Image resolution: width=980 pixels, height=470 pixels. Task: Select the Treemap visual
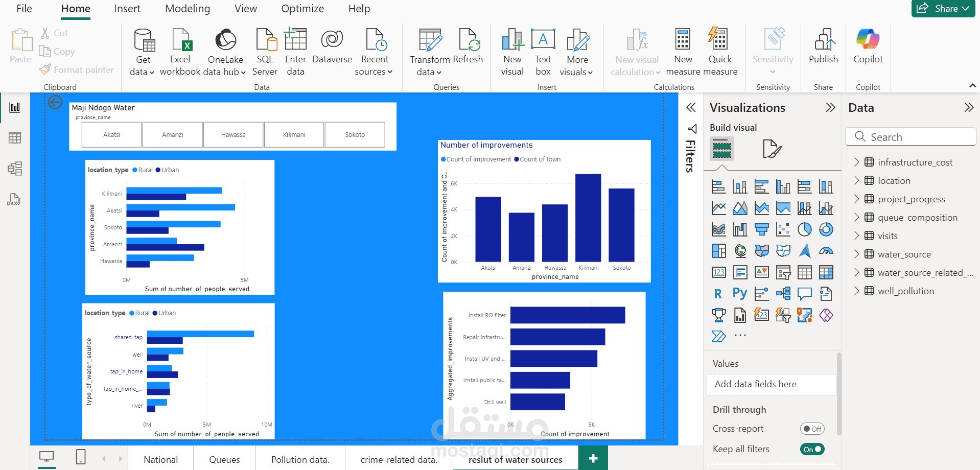pos(718,251)
